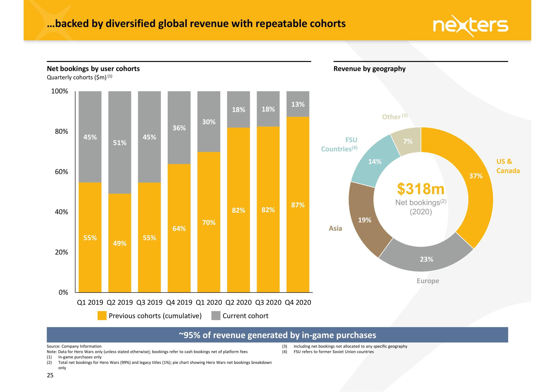
Task: Click the page number 25
Action: [50, 375]
